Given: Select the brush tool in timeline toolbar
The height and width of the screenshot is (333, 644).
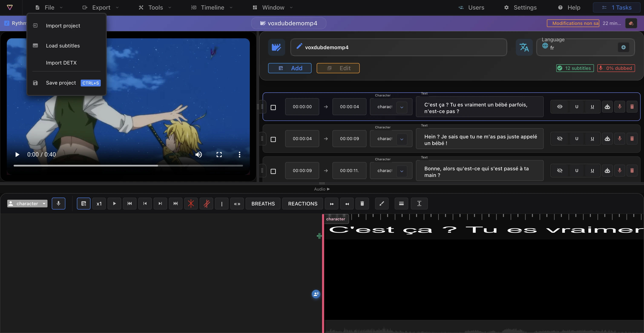Looking at the screenshot, I should click(382, 204).
